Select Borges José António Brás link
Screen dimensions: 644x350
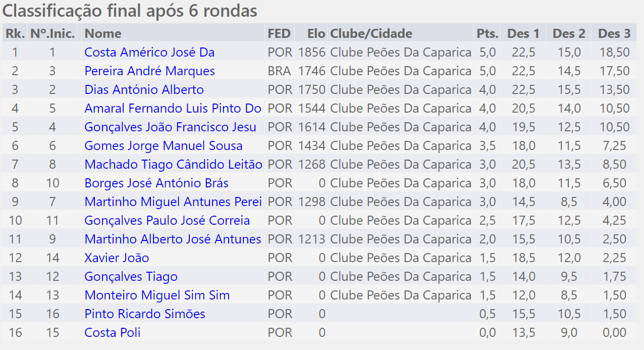click(156, 183)
